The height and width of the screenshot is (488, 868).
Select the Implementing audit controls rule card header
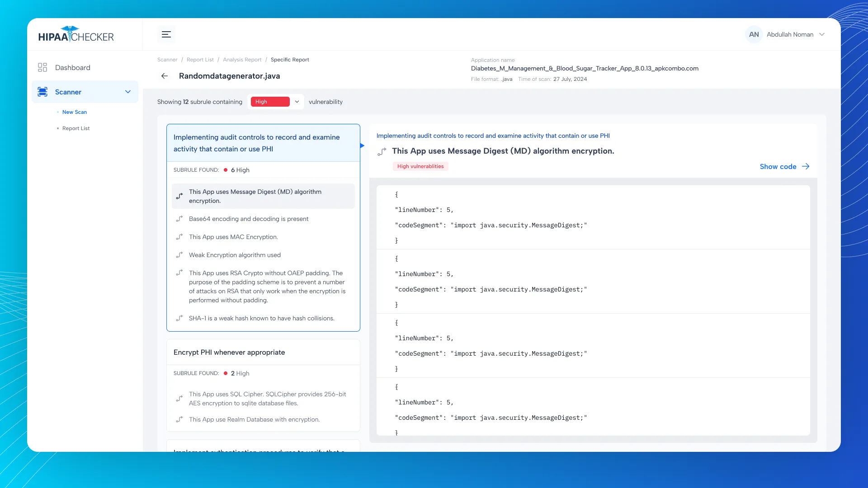tap(263, 143)
